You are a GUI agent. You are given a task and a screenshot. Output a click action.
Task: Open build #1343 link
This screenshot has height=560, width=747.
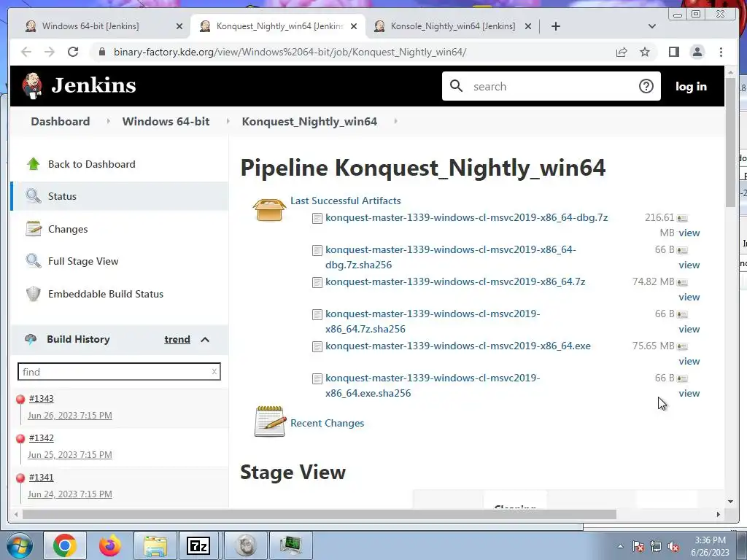click(x=41, y=399)
